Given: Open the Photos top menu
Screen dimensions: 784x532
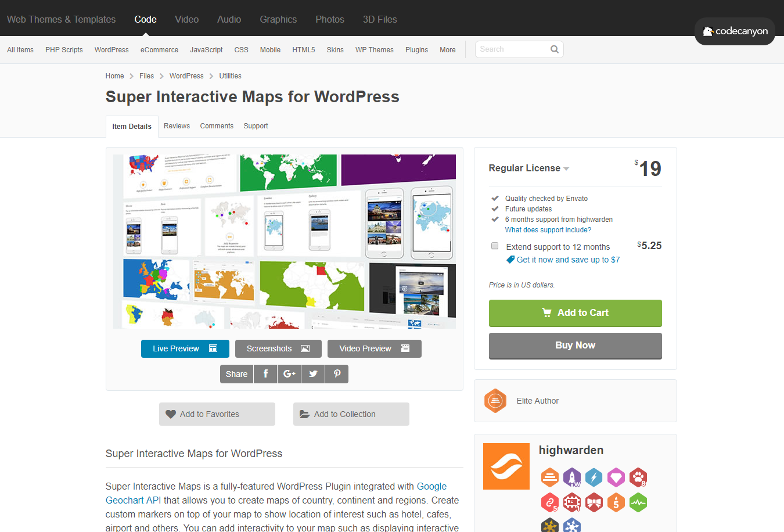Looking at the screenshot, I should (330, 19).
